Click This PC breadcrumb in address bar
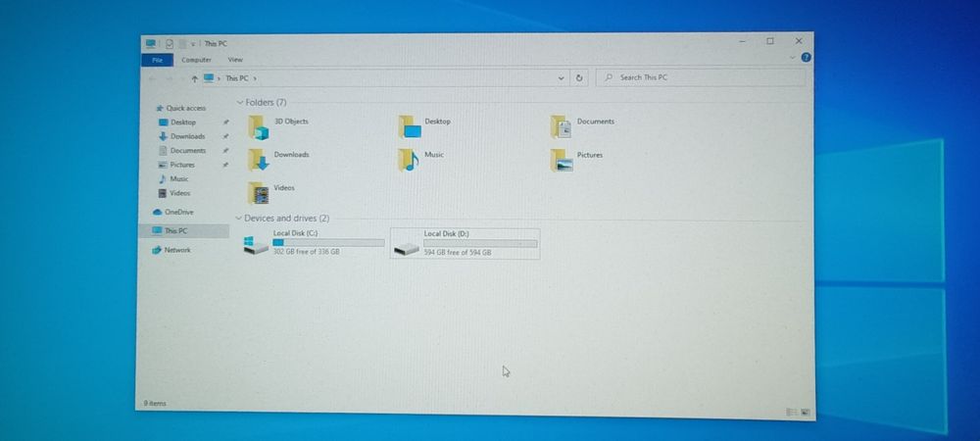 (237, 78)
